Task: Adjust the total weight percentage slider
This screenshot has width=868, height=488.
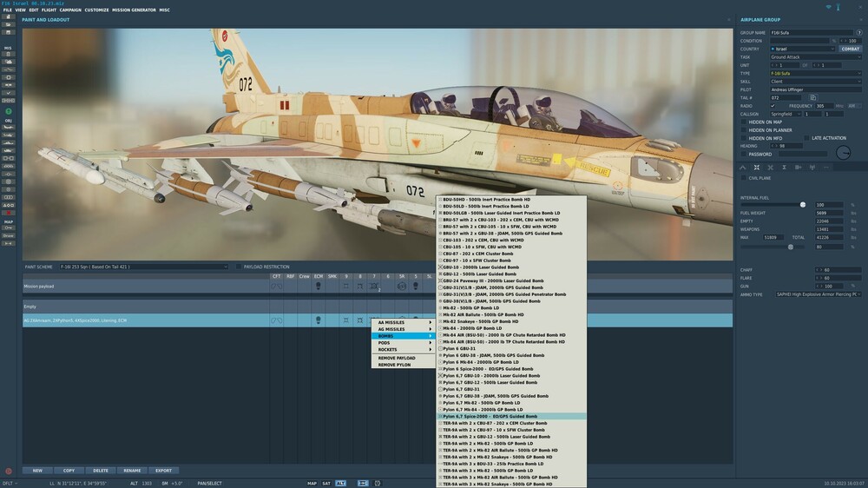Action: tap(791, 247)
